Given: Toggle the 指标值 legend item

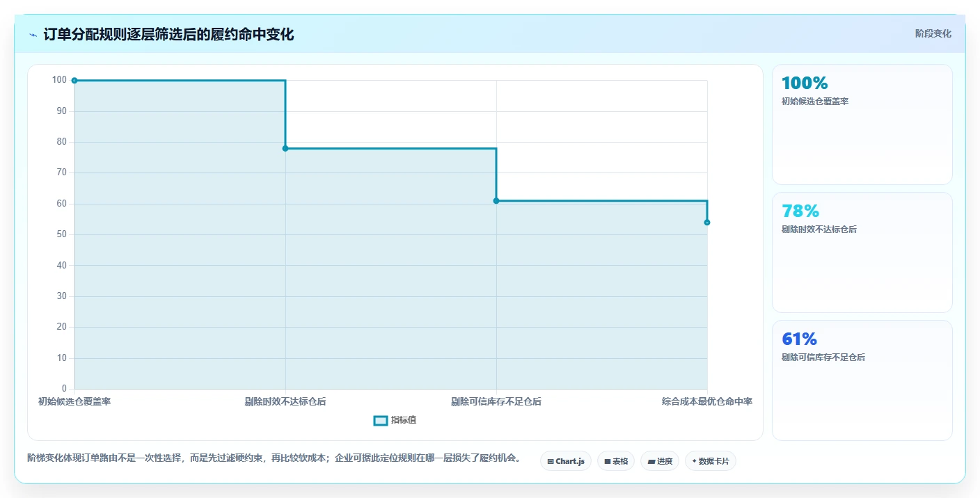Looking at the screenshot, I should click(395, 420).
